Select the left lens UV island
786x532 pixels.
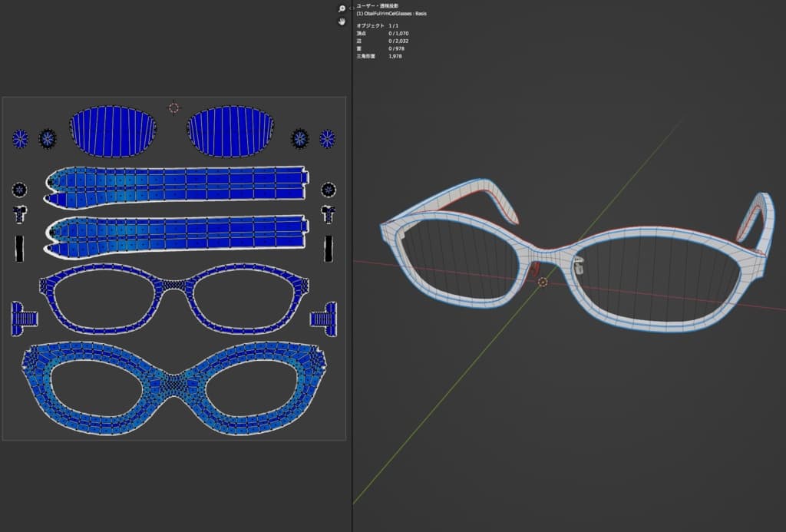(x=113, y=131)
